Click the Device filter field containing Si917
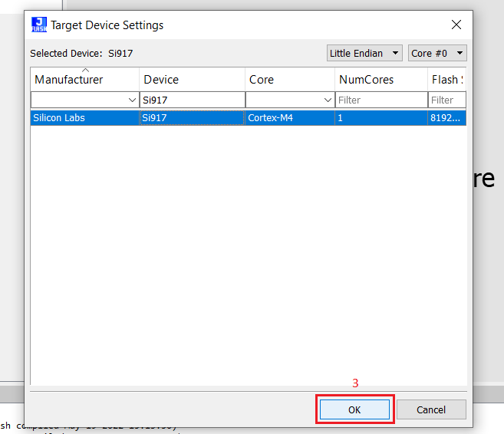Viewport: 504px width, 434px height. (193, 100)
